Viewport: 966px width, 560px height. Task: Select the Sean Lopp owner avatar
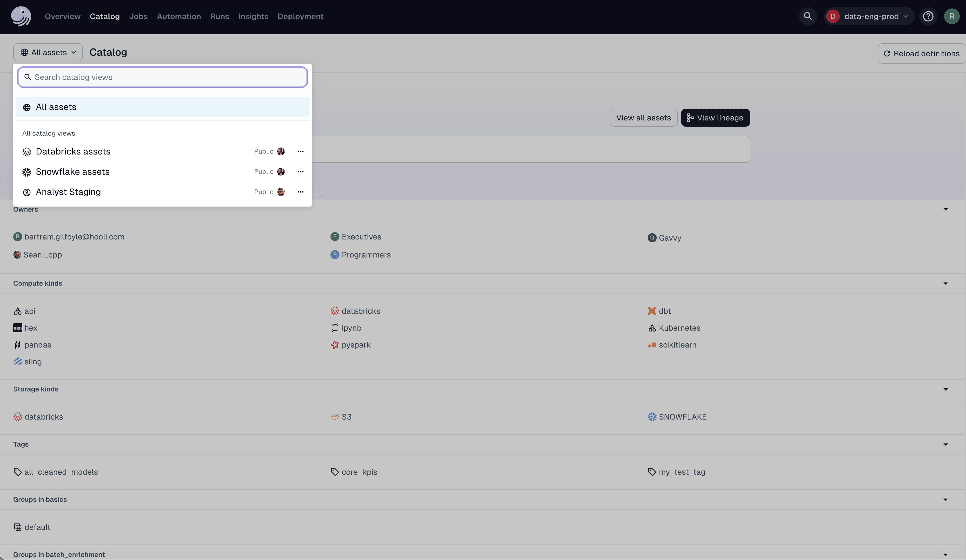click(17, 254)
